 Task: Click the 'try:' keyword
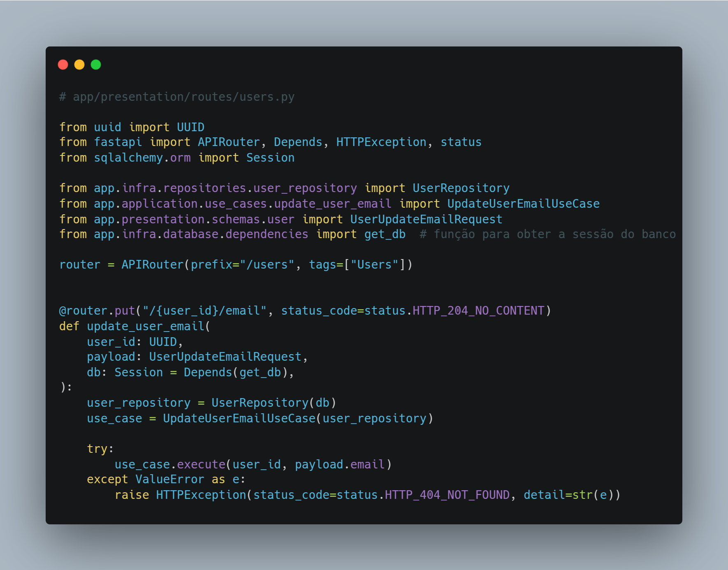[100, 449]
